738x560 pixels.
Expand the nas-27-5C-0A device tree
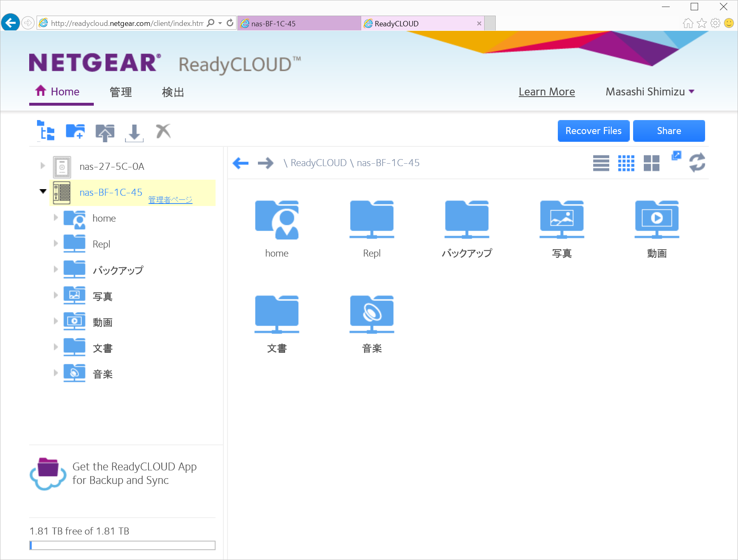click(x=43, y=166)
